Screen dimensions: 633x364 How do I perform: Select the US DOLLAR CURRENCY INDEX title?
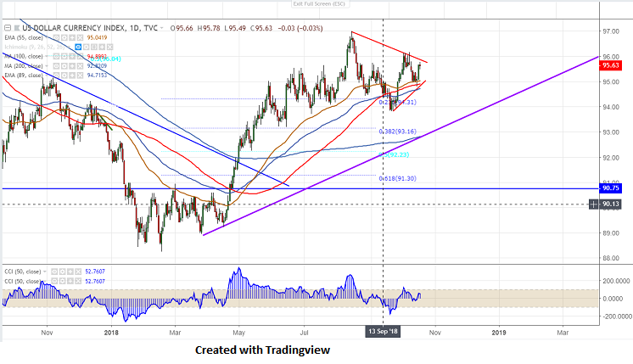click(74, 28)
